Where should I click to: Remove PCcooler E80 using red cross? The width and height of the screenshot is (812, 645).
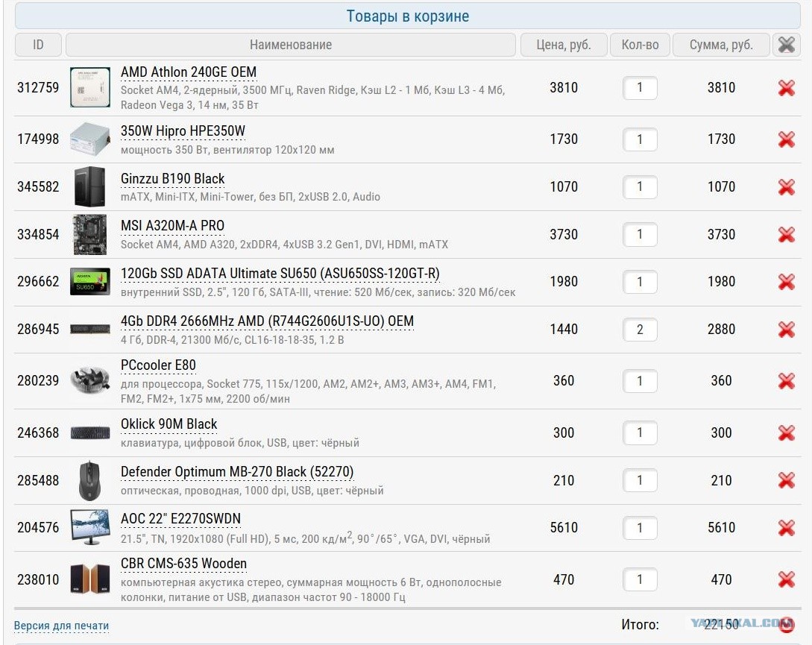click(x=786, y=381)
